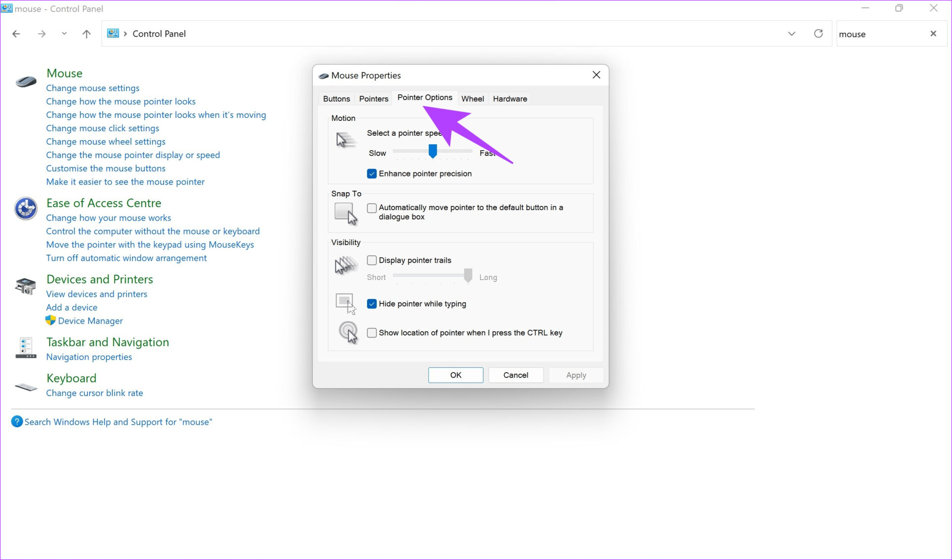Go up one level with up arrow

pyautogui.click(x=87, y=34)
